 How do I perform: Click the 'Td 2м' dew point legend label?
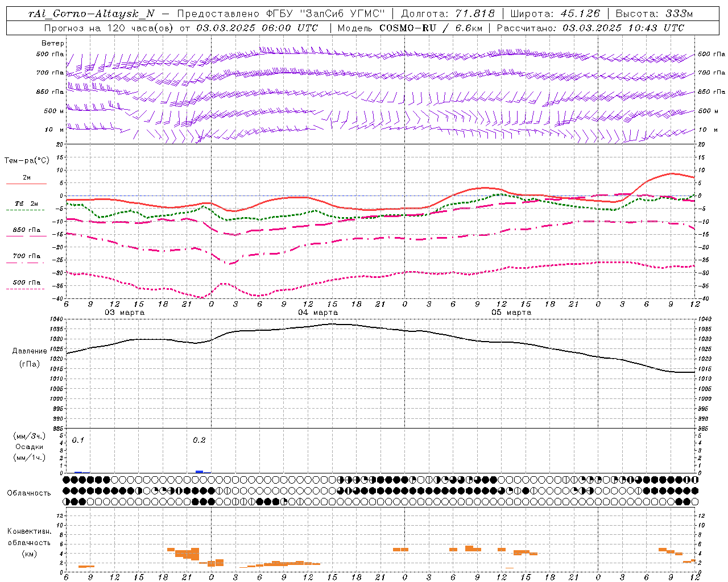[27, 203]
